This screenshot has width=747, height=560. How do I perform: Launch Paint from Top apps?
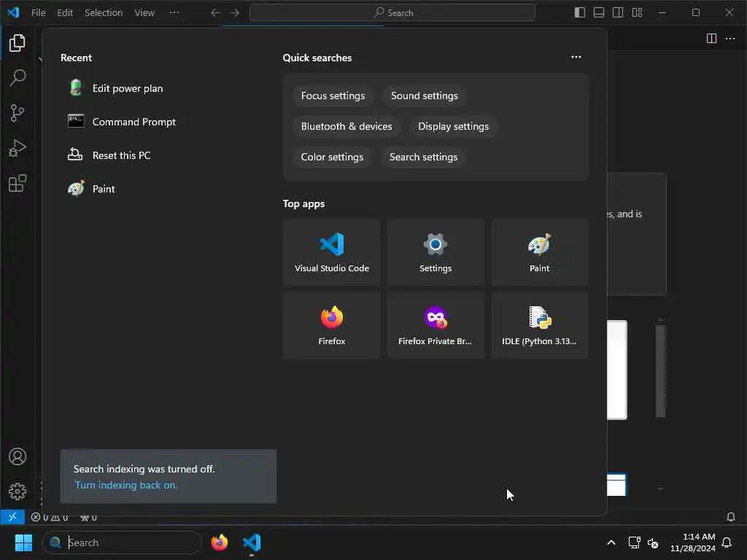tap(539, 252)
